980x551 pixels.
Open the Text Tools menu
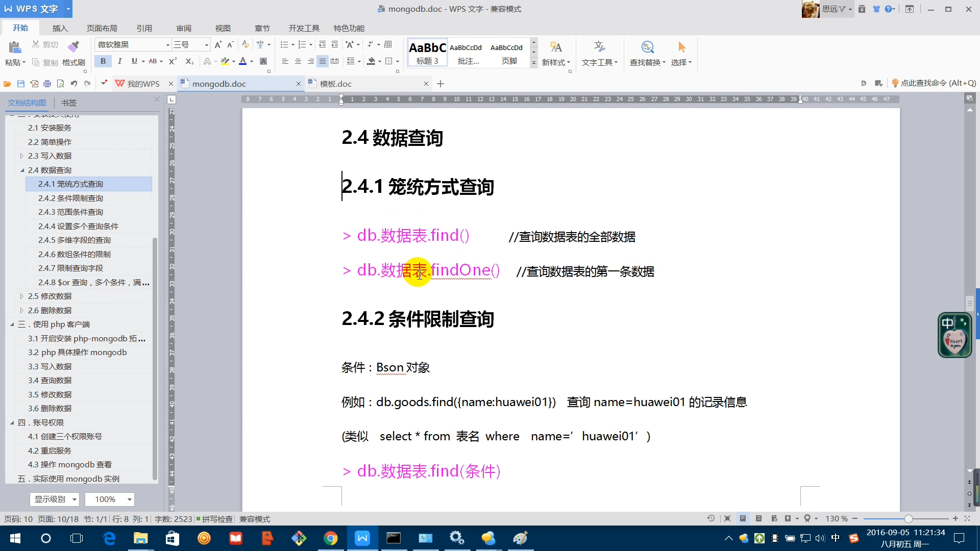click(600, 53)
